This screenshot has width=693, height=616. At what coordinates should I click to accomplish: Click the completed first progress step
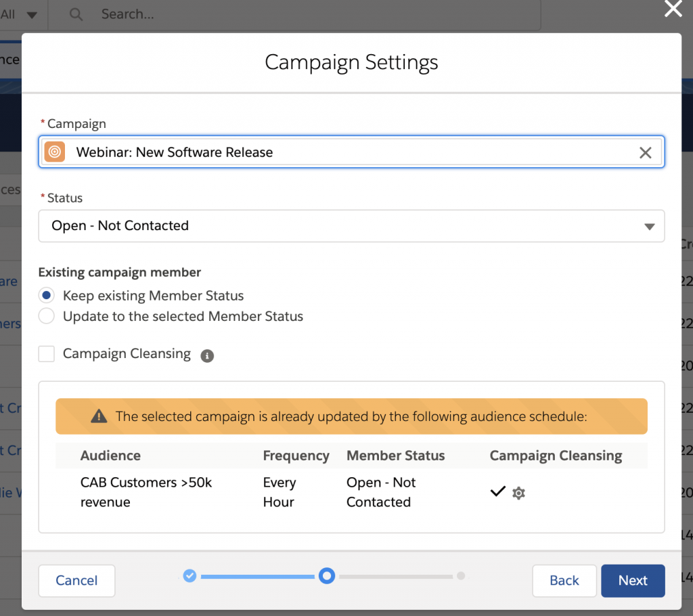(x=189, y=576)
